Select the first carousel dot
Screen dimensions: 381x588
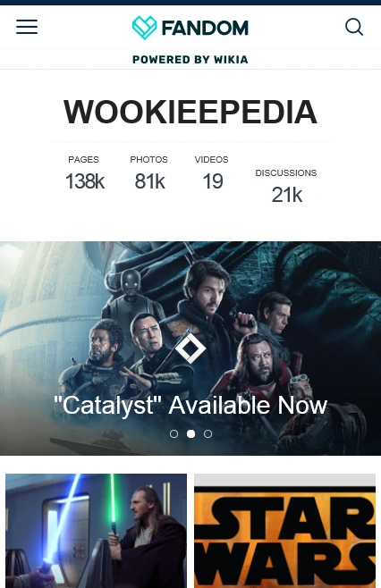(174, 434)
